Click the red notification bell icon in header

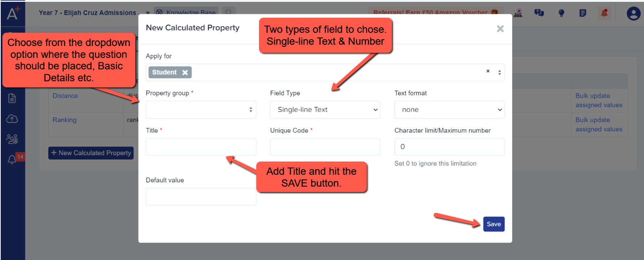604,13
